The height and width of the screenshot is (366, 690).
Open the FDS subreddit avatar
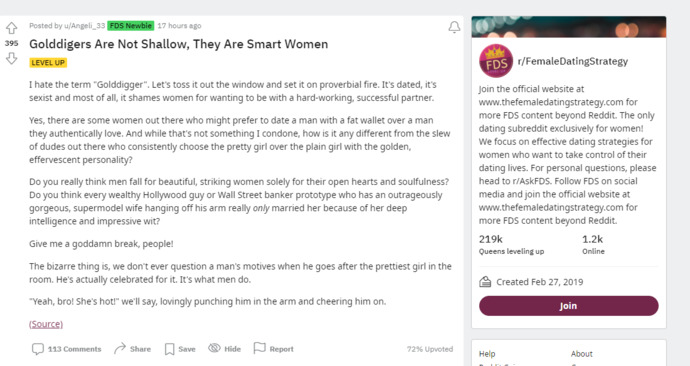point(496,61)
